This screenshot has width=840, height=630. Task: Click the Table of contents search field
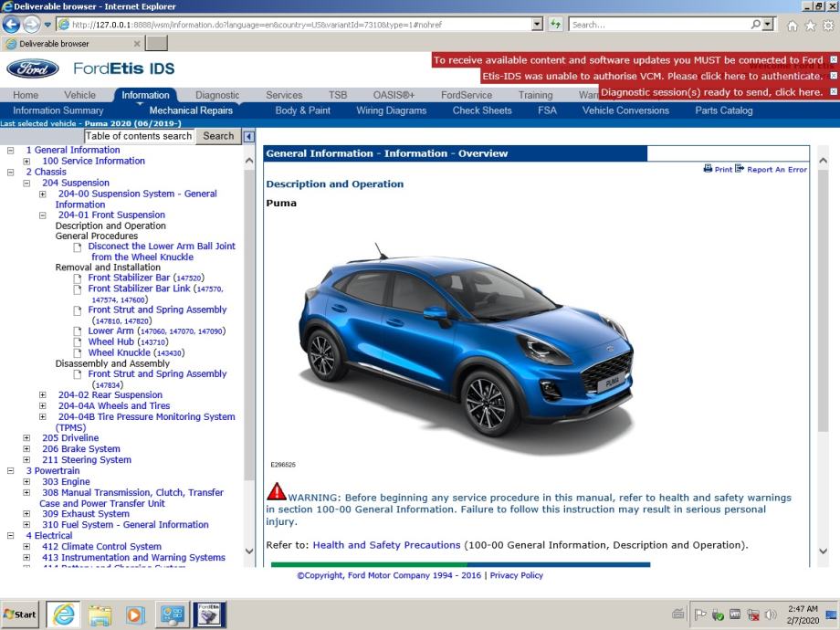pos(139,136)
